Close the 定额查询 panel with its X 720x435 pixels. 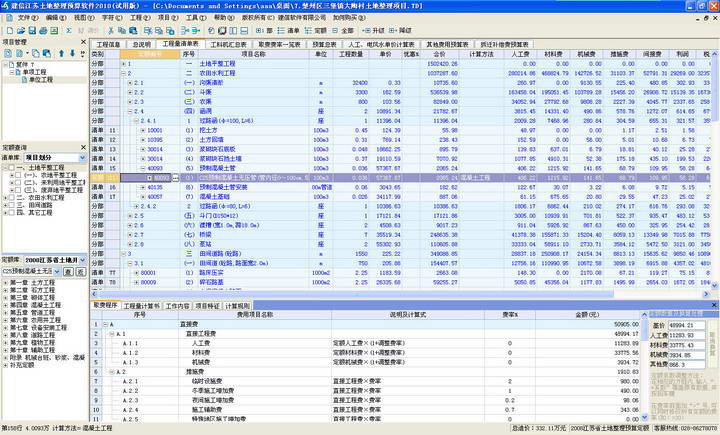point(84,147)
